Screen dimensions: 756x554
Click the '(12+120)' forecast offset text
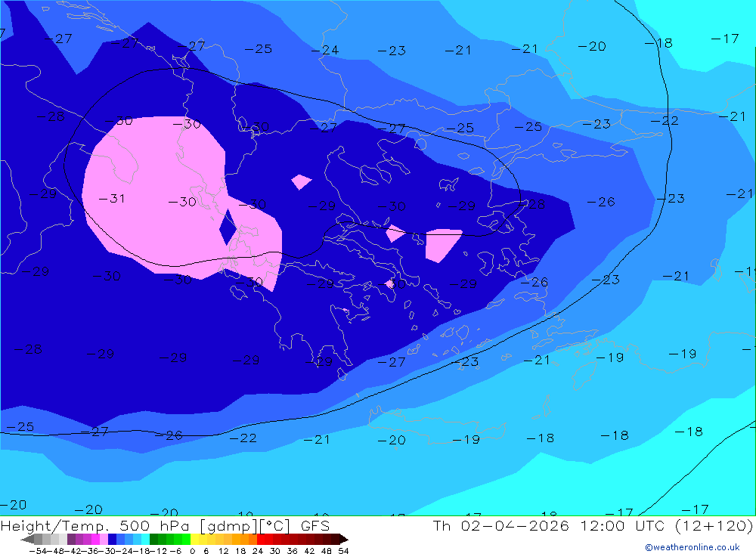(x=713, y=525)
